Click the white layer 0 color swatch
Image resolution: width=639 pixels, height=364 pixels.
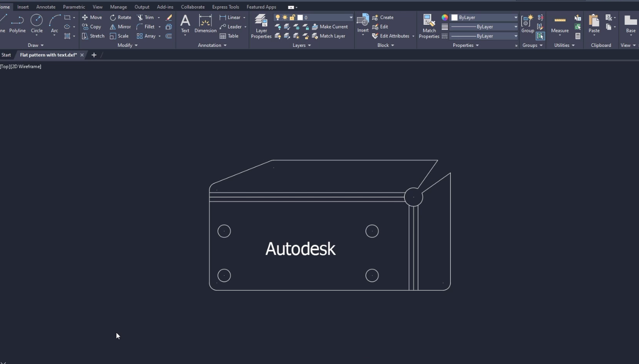[x=300, y=18]
